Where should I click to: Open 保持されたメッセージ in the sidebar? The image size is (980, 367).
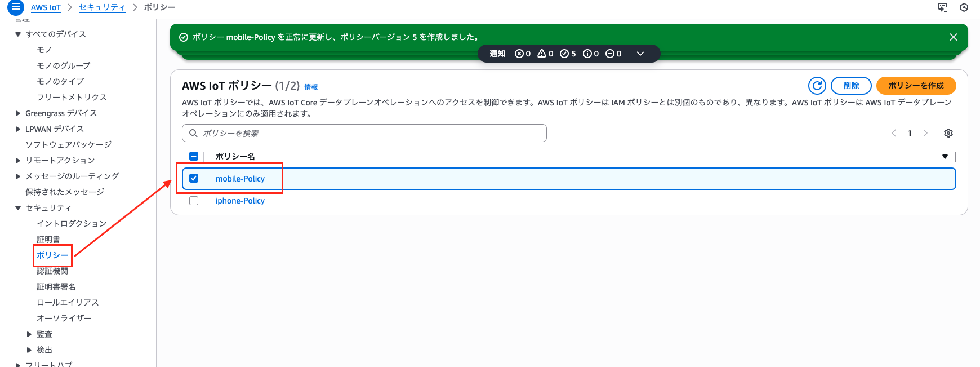coord(65,192)
